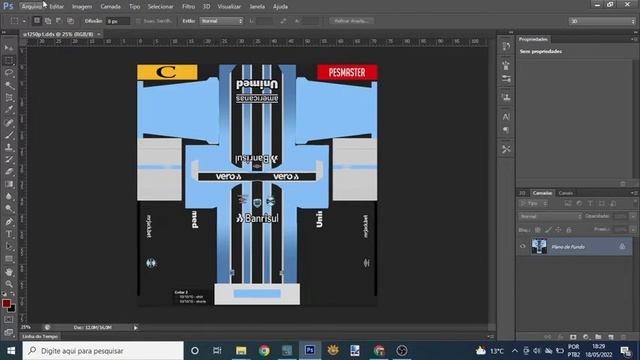Toggle pixel filter for layers

coord(568,203)
